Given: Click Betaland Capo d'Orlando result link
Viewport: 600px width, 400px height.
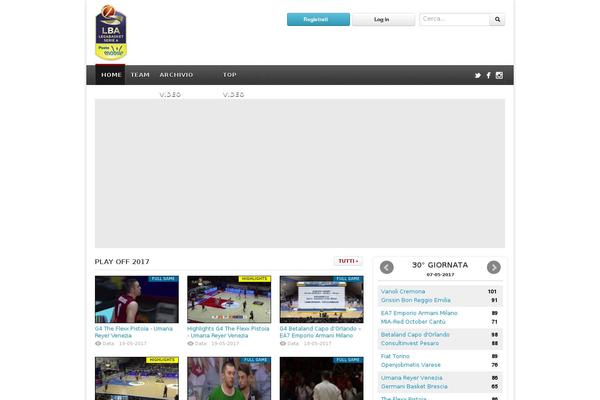Looking at the screenshot, I should (415, 335).
